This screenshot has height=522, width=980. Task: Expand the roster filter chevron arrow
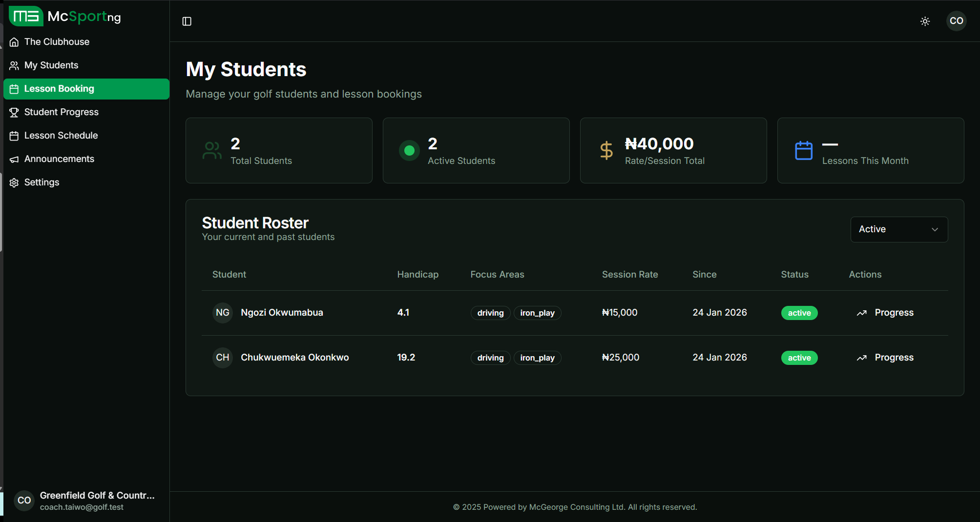click(935, 229)
